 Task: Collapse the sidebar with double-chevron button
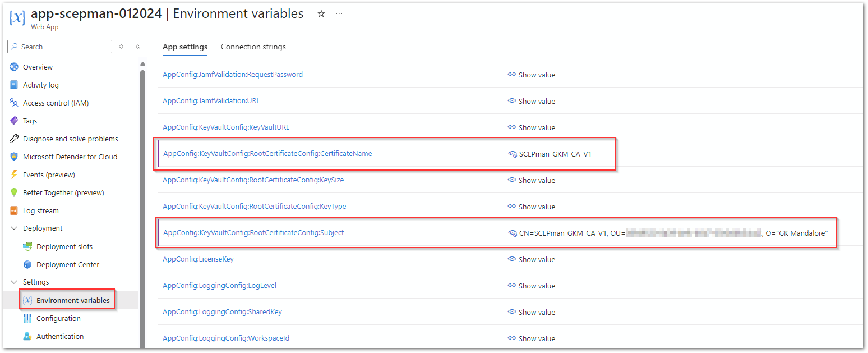(138, 47)
